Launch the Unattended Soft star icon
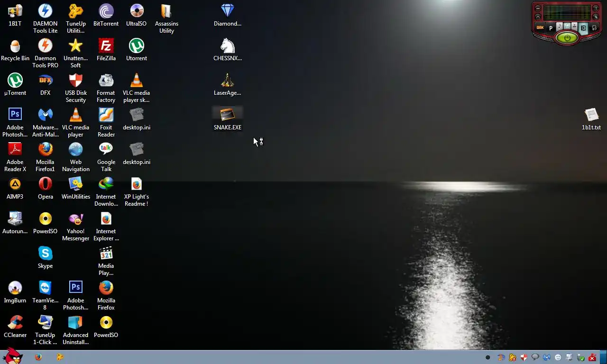This screenshot has width=607, height=364. tap(75, 53)
